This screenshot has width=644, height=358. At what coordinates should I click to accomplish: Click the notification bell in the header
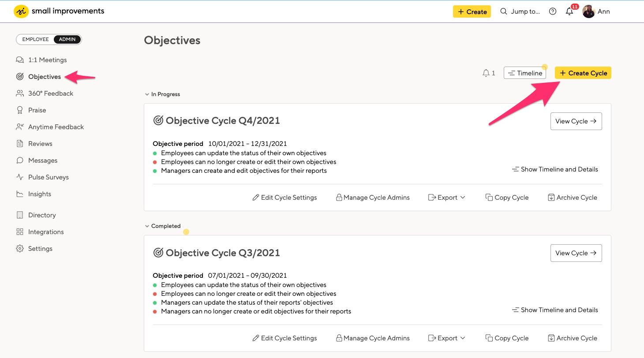click(569, 12)
